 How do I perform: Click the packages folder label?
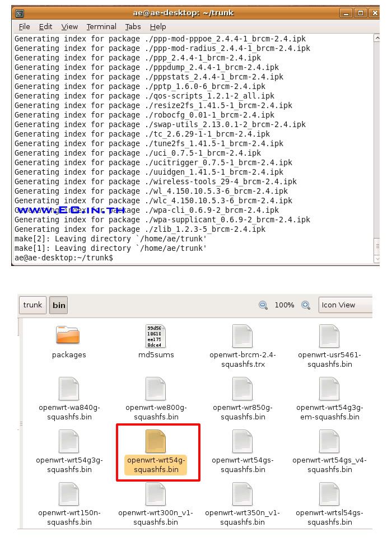pyautogui.click(x=69, y=354)
